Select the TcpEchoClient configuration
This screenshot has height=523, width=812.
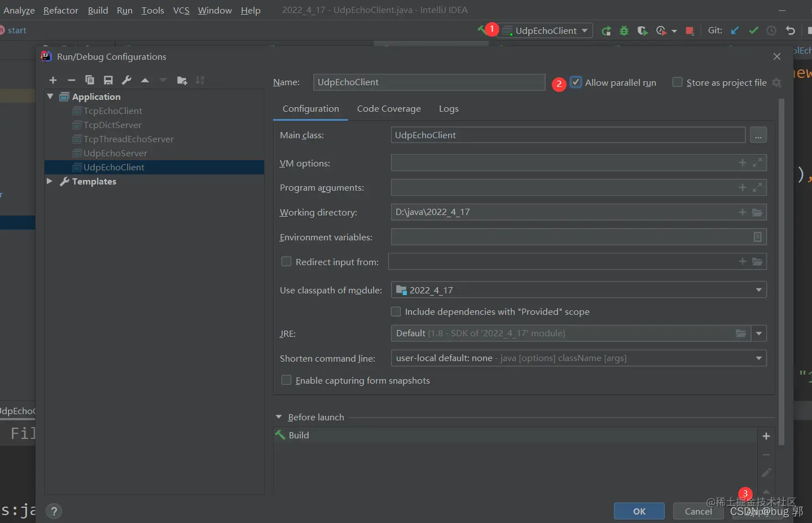[x=113, y=111]
